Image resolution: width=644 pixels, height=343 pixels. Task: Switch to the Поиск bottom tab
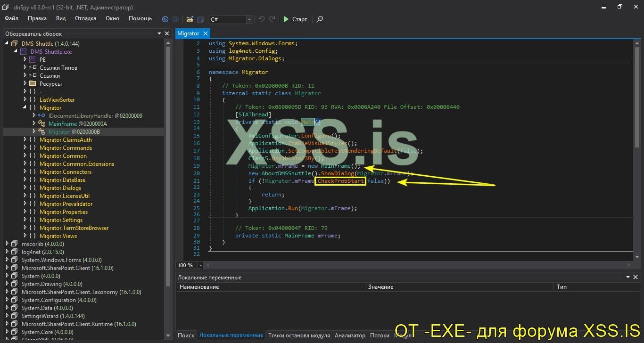pos(186,335)
